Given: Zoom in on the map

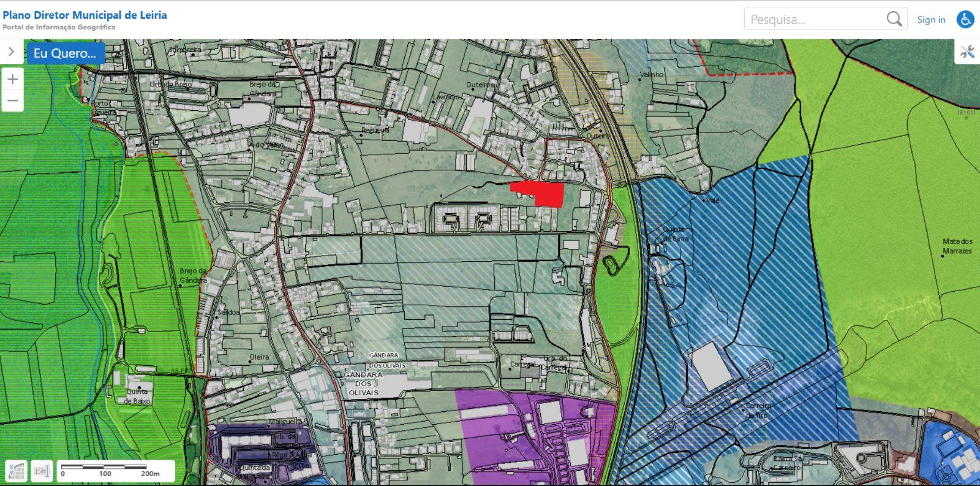Looking at the screenshot, I should click(x=13, y=79).
